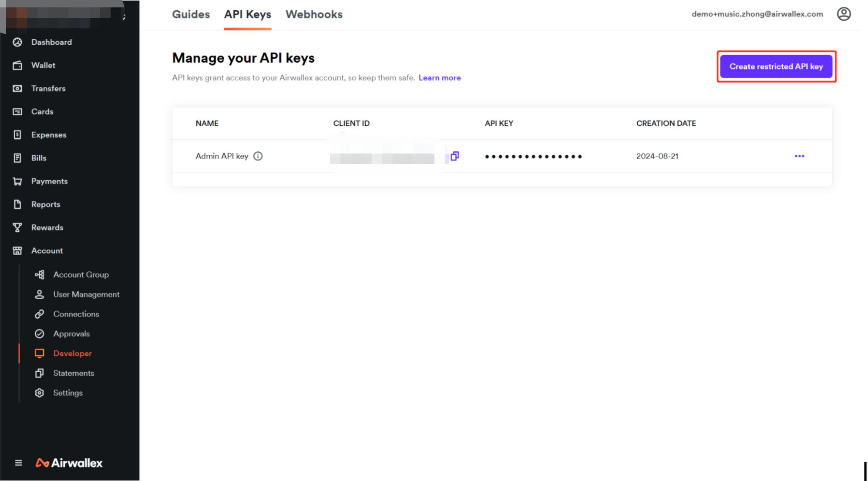
Task: Open the three-dot actions menu for Admin API key
Action: pos(799,156)
